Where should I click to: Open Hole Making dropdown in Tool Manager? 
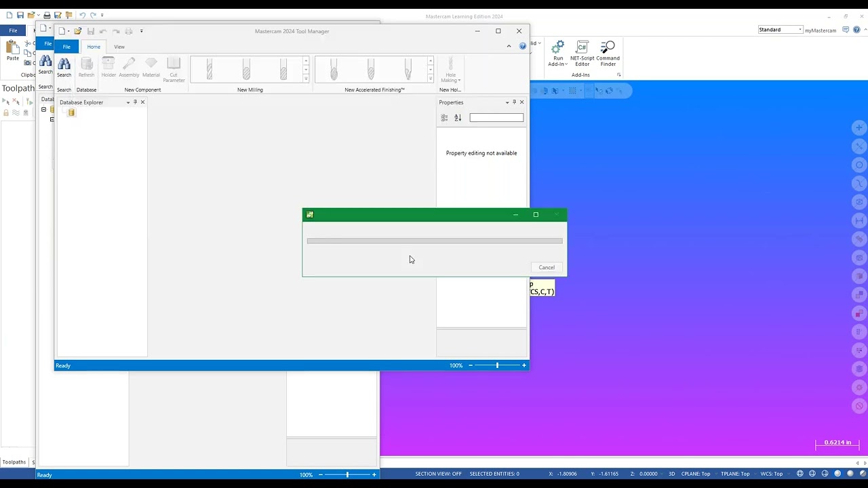[450, 70]
